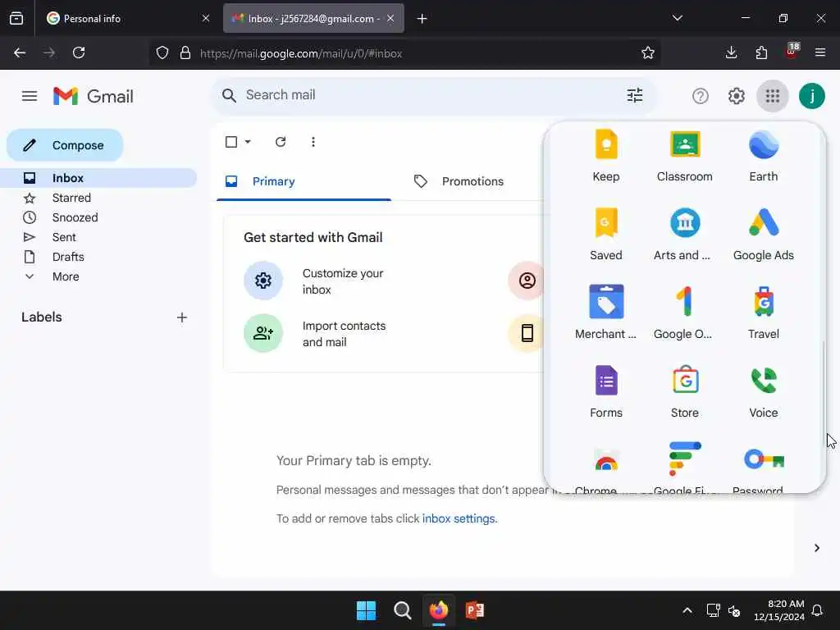Open Google Store app
The image size is (840, 630).
pos(685,391)
